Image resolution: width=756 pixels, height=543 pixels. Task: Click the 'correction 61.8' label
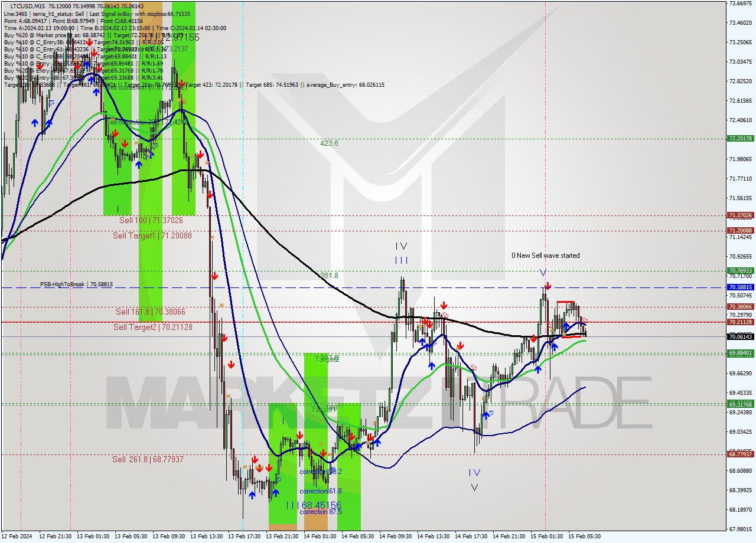321,491
